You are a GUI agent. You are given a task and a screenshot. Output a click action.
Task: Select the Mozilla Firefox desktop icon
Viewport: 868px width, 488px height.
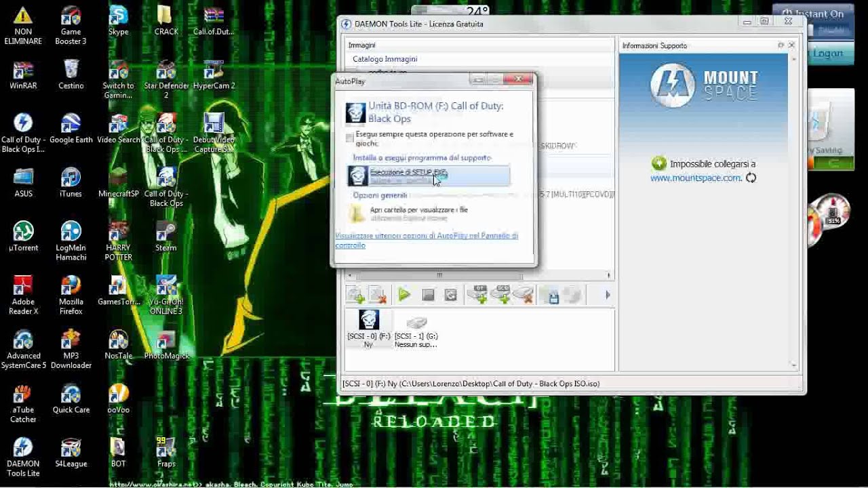[x=71, y=296]
